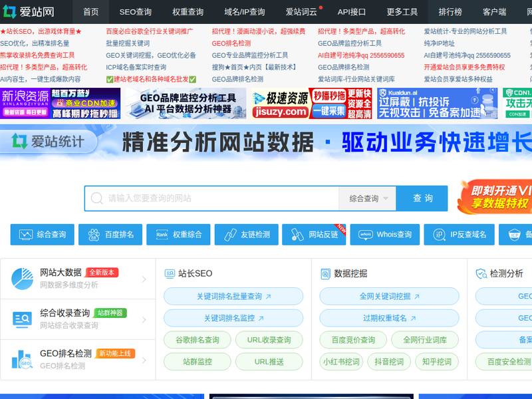Open the 建站老域名和各种域名批发 link
Viewport: 532px width, 399px height.
coord(151,79)
